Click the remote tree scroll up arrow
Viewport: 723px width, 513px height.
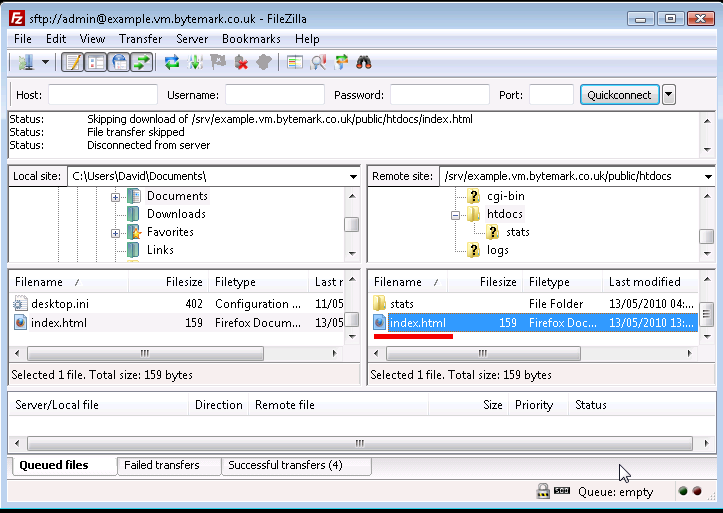[707, 196]
